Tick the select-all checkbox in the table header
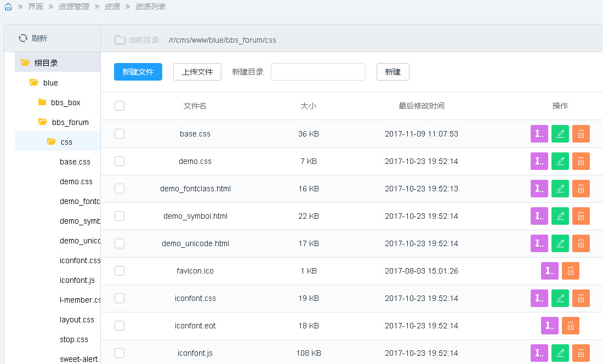The width and height of the screenshot is (603, 364). (120, 106)
